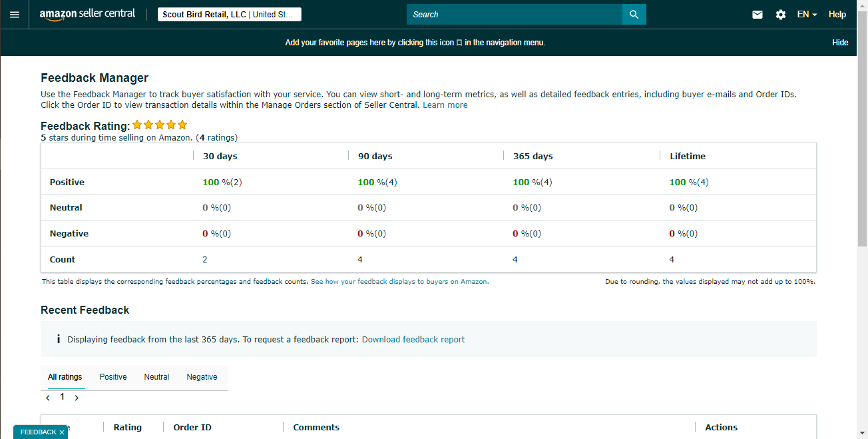Click Download feedback report link

(x=413, y=339)
